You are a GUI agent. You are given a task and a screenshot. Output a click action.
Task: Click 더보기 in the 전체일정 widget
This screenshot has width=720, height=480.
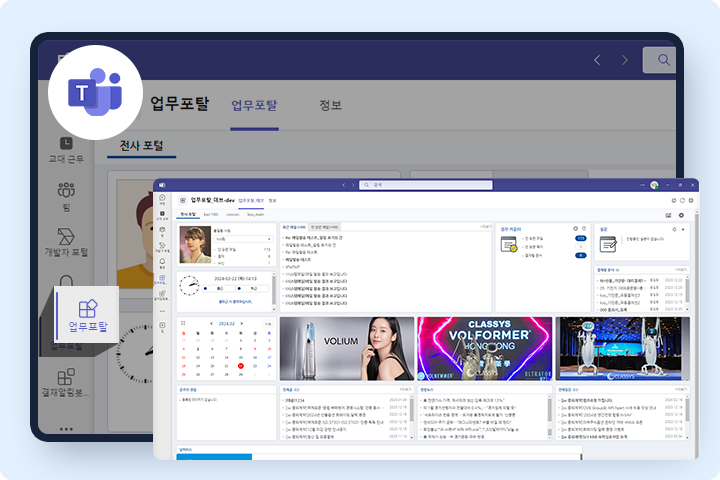click(681, 390)
